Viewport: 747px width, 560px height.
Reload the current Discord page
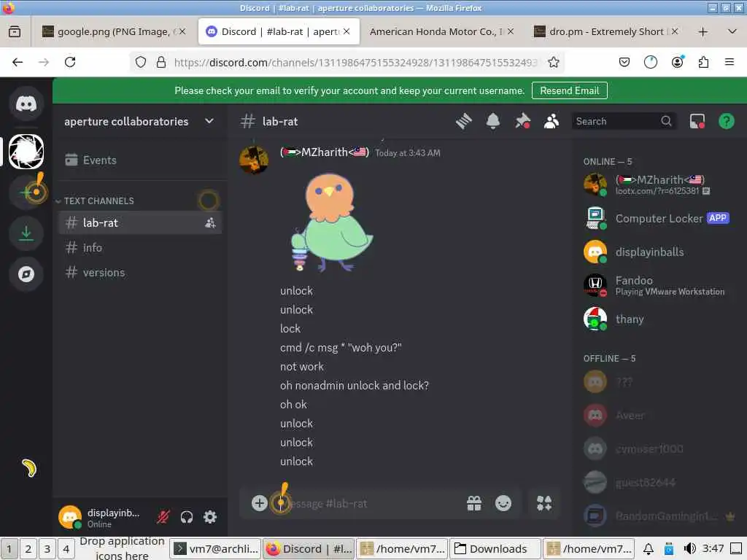(x=70, y=63)
